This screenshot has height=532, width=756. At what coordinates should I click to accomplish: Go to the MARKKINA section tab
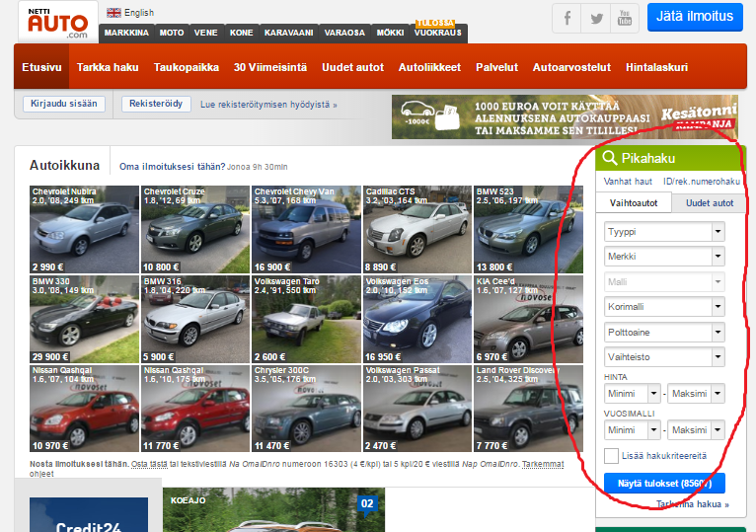(x=126, y=33)
